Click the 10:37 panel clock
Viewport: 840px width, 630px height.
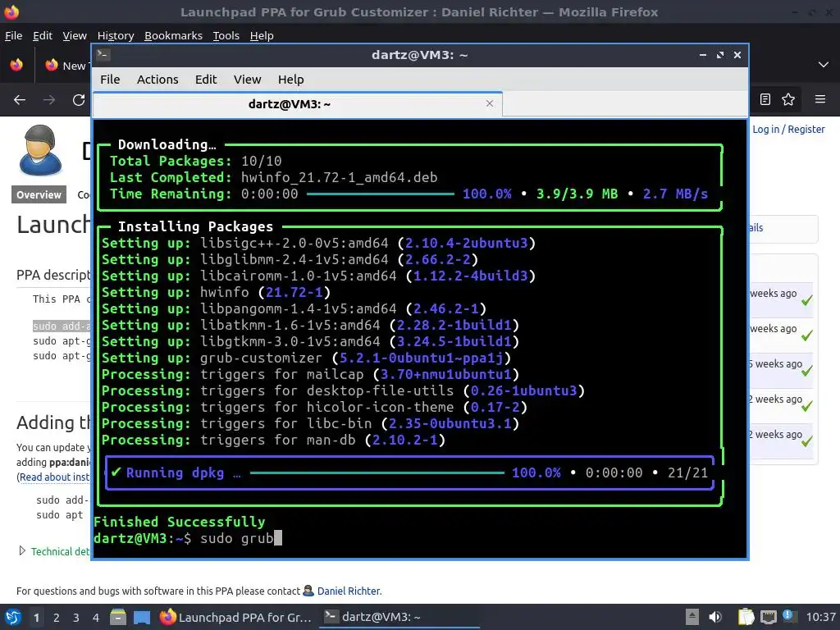[820, 617]
